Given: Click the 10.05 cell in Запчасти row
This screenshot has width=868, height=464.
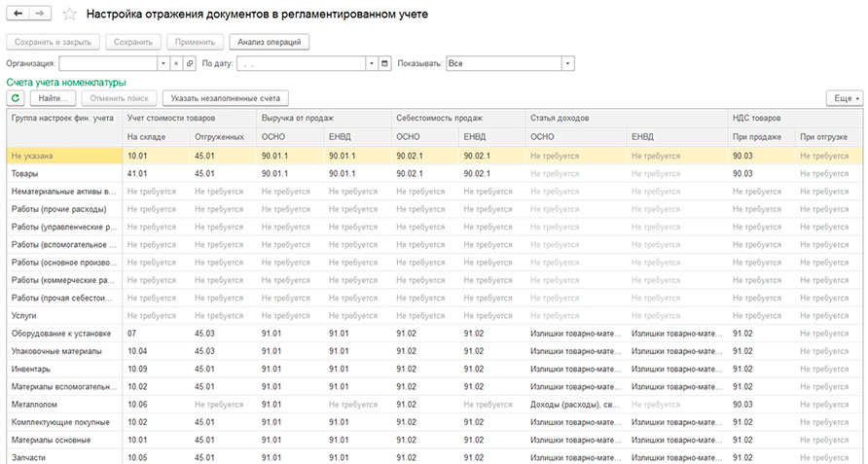Looking at the screenshot, I should 156,457.
